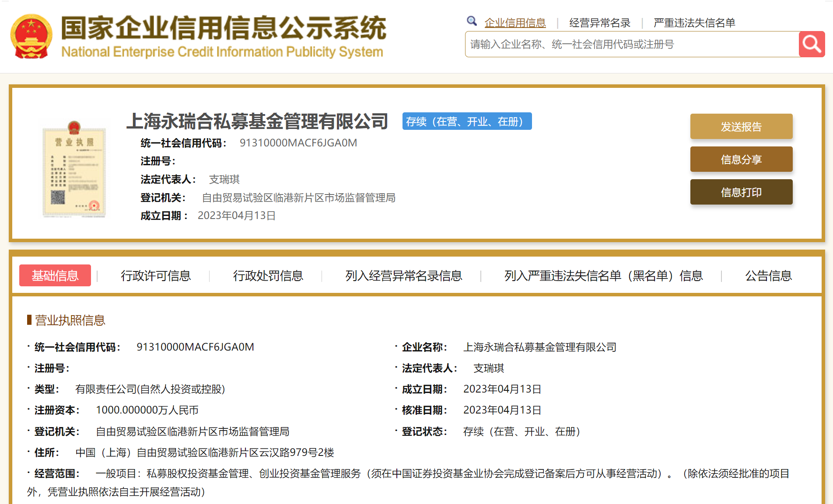Click the license section 法定代表人 value 支瑞琪
The image size is (833, 504).
489,368
